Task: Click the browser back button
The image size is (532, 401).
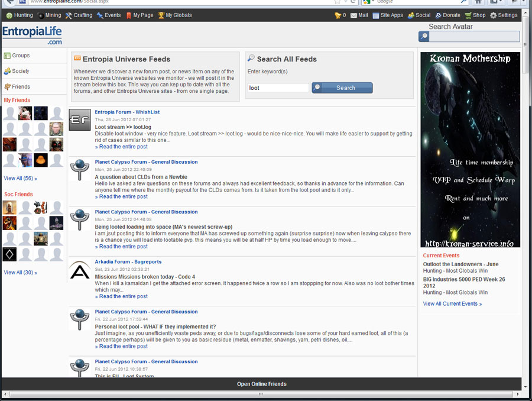Action: click(x=10, y=1)
